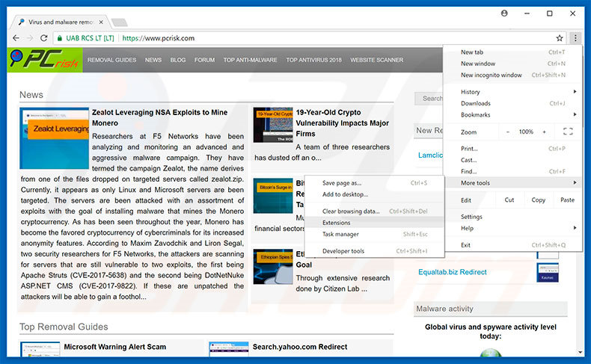
Task: Click the Ethiopian Spies article thumbnail
Action: tap(273, 267)
